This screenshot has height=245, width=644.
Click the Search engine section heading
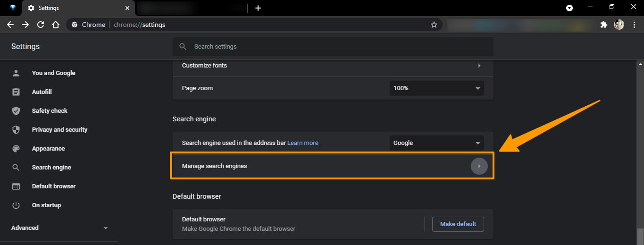(194, 119)
